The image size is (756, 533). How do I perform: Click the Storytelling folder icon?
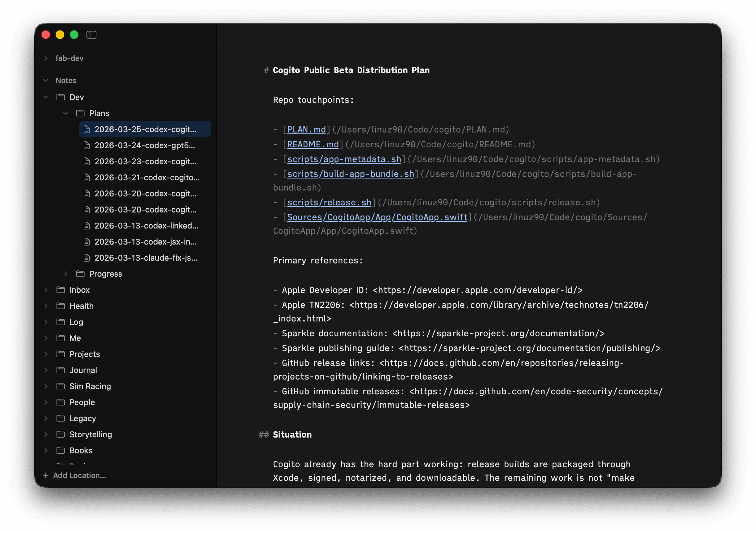point(60,434)
